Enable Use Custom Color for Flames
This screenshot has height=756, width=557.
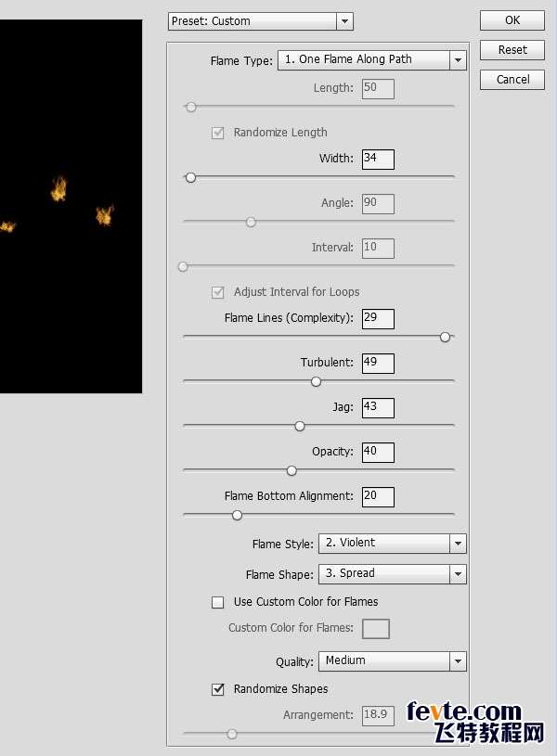[x=218, y=602]
